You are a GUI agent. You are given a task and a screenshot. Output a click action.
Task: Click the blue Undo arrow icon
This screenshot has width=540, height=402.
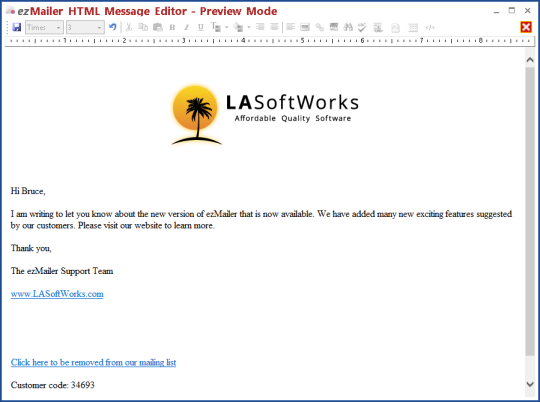click(113, 27)
